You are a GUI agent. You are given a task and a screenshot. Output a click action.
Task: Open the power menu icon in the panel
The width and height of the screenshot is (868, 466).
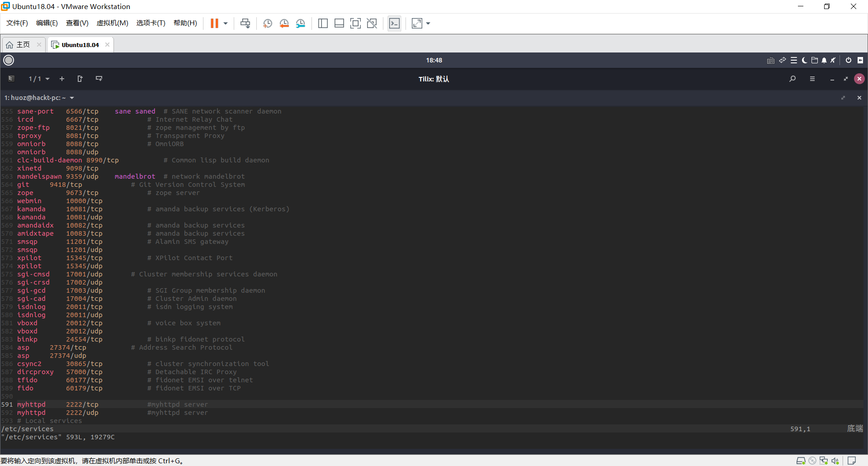tap(849, 60)
